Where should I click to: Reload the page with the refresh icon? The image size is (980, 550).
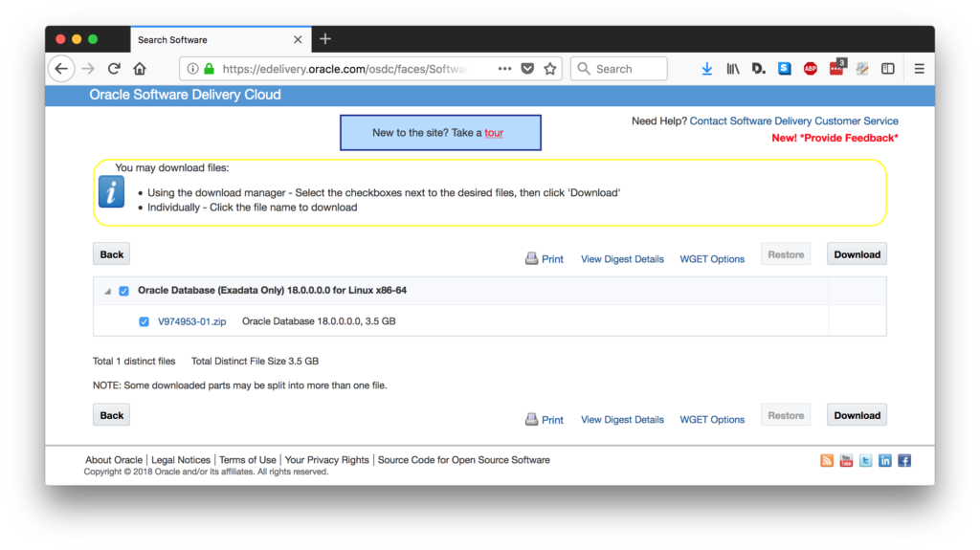point(114,69)
